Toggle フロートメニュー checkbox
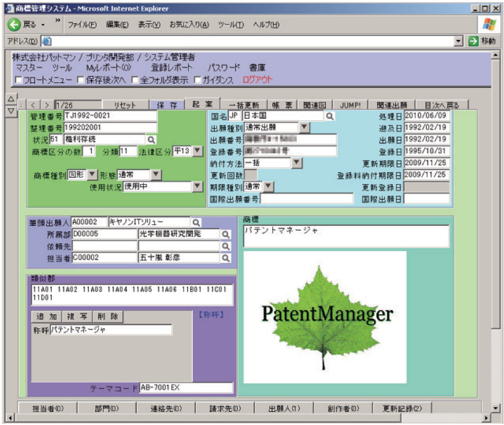The image size is (504, 425). pos(19,79)
